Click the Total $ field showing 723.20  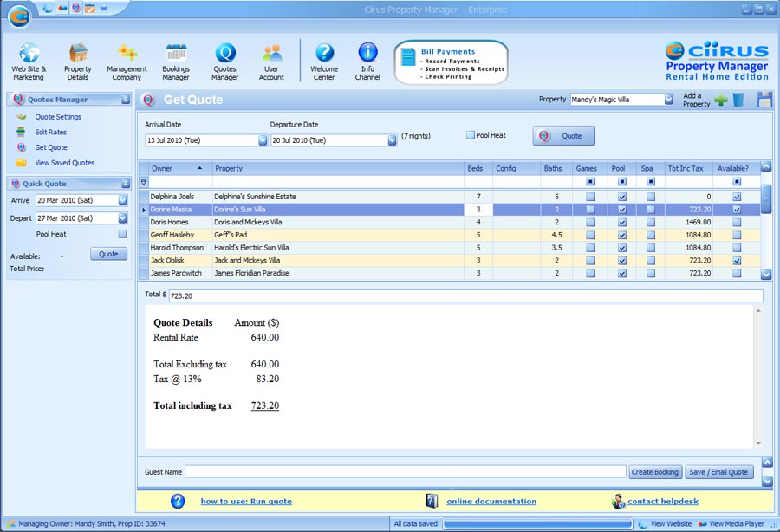coord(465,295)
